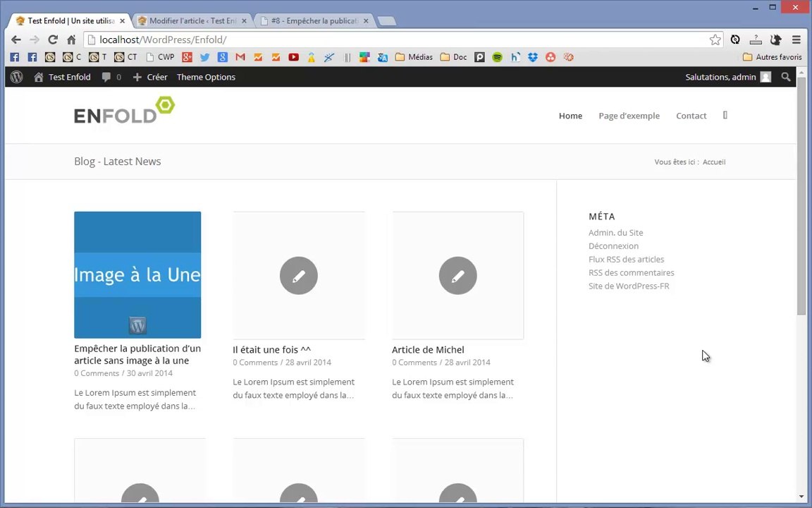Open the Image à la Une thumbnail

pyautogui.click(x=137, y=274)
